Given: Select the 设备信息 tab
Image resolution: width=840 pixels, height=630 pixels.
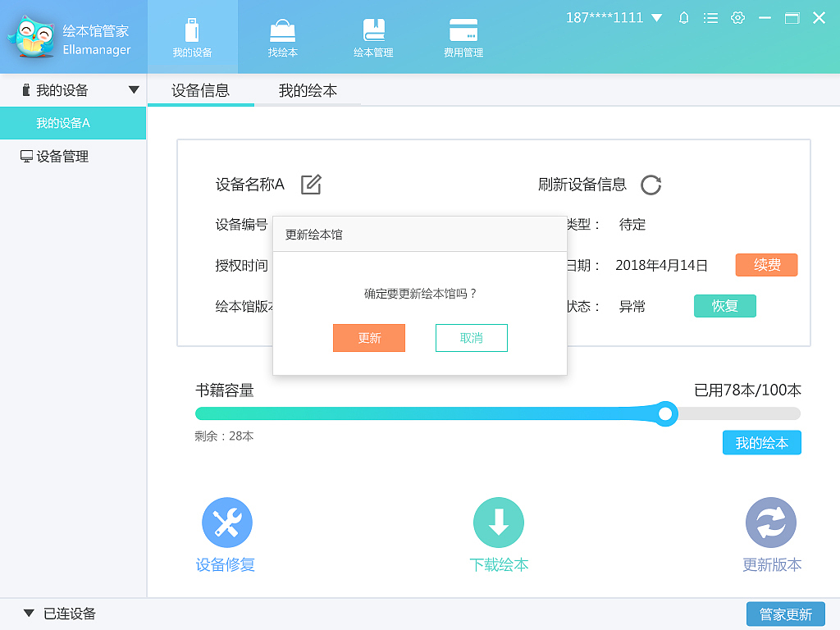Looking at the screenshot, I should click(200, 91).
